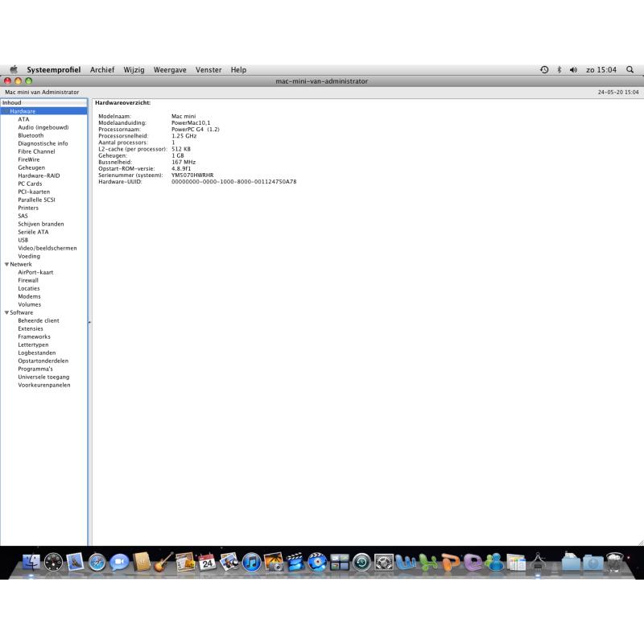Launch Microsoft PowerPoint from Dock
This screenshot has height=644, width=644.
[x=451, y=562]
